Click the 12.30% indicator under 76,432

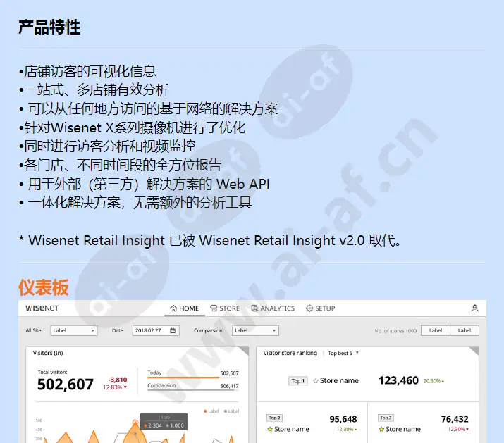(x=458, y=429)
